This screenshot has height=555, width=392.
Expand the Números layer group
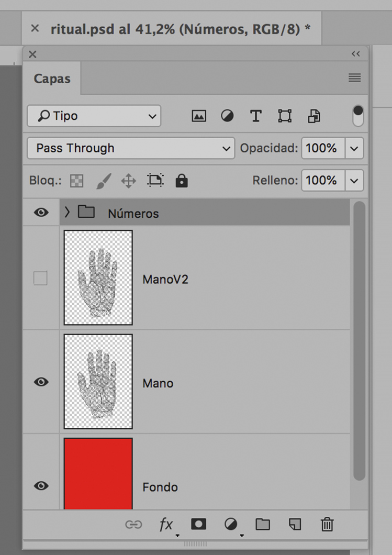click(x=67, y=212)
